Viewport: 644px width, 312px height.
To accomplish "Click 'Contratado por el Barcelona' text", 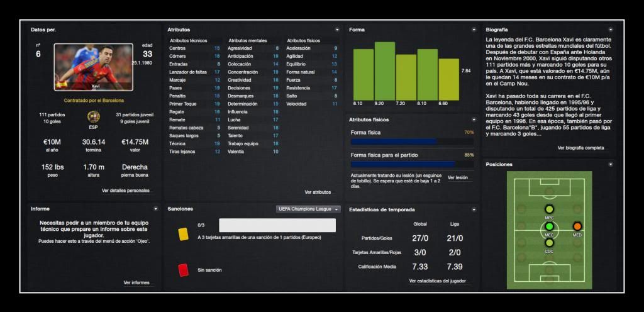I will click(x=94, y=100).
